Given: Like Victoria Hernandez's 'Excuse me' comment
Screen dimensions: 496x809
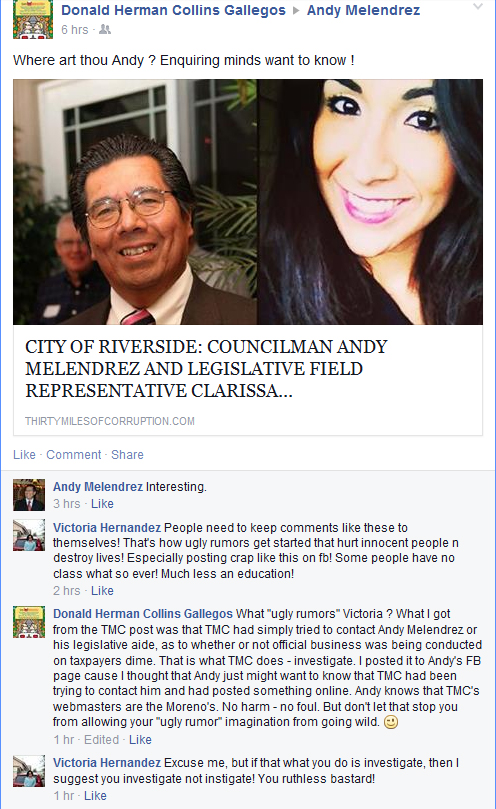Looking at the screenshot, I should 95,796.
